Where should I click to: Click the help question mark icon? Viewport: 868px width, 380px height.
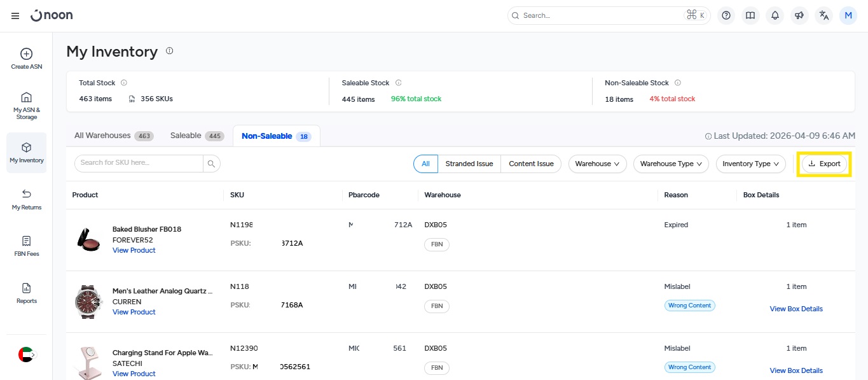[726, 16]
